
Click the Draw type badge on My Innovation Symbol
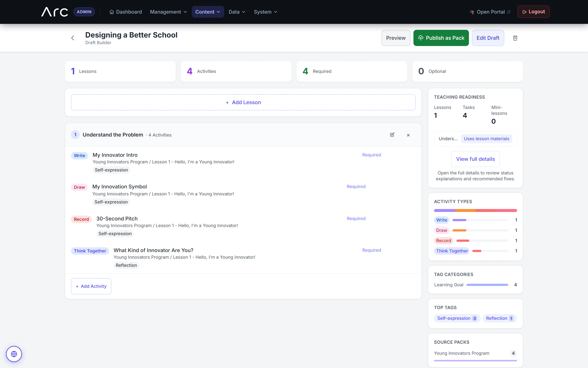click(x=79, y=187)
